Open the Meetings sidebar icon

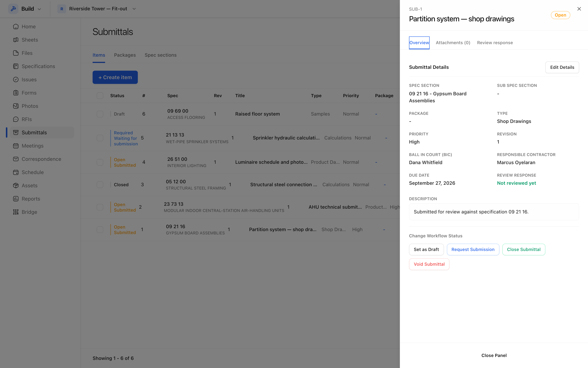(16, 146)
